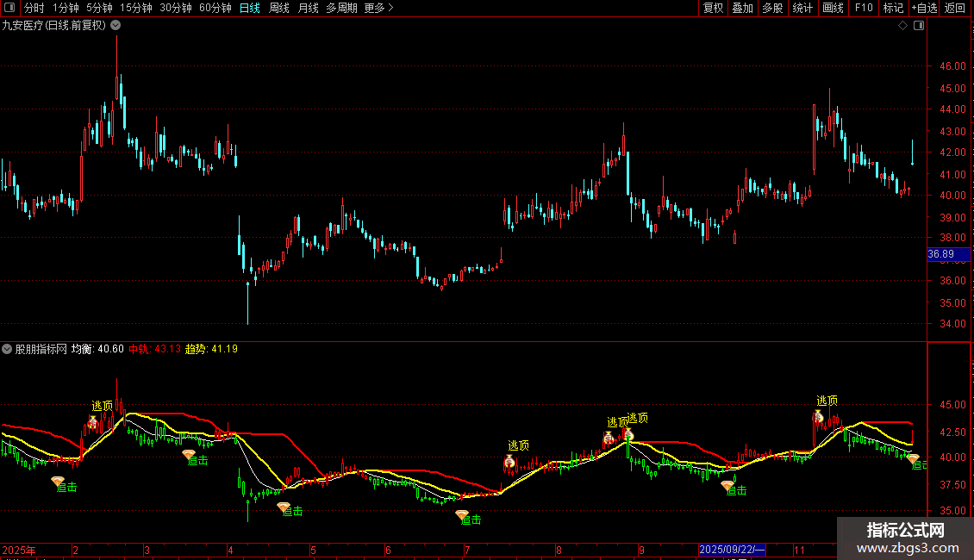
Task: Open the 股朋指标网 indicator dropdown icon
Action: coord(7,349)
